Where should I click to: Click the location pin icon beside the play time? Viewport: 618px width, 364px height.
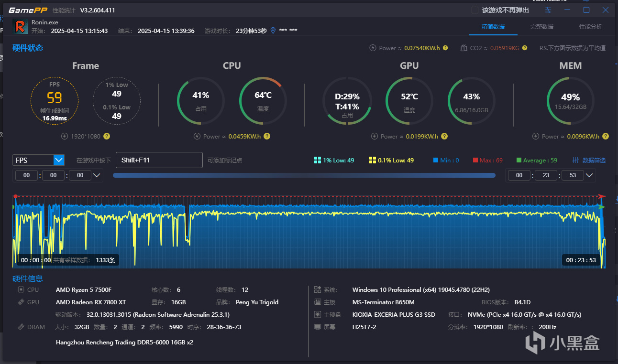[x=273, y=31]
